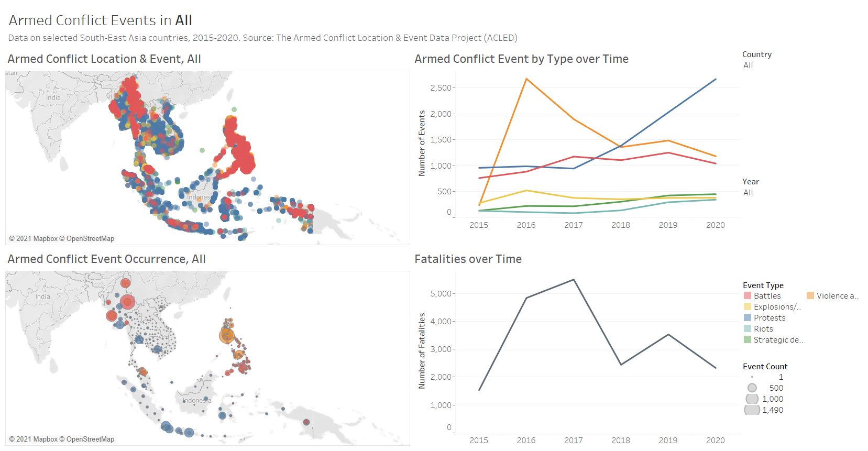Select the Event Type legend title
The height and width of the screenshot is (451, 868).
point(763,285)
